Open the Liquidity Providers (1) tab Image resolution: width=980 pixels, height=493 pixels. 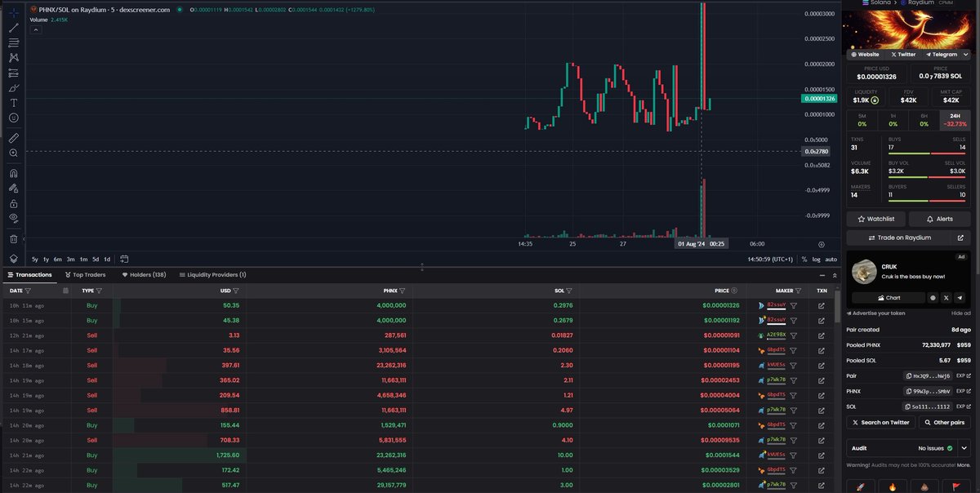pos(212,275)
